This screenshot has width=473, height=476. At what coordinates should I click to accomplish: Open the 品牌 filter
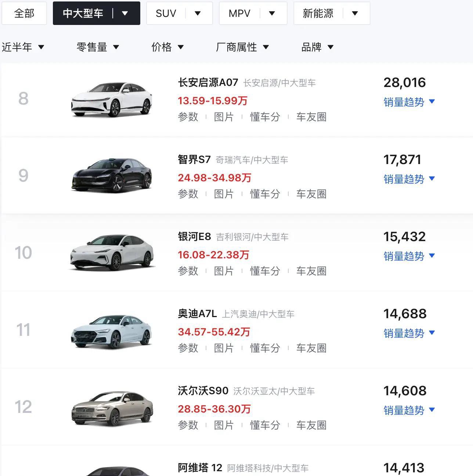point(317,47)
